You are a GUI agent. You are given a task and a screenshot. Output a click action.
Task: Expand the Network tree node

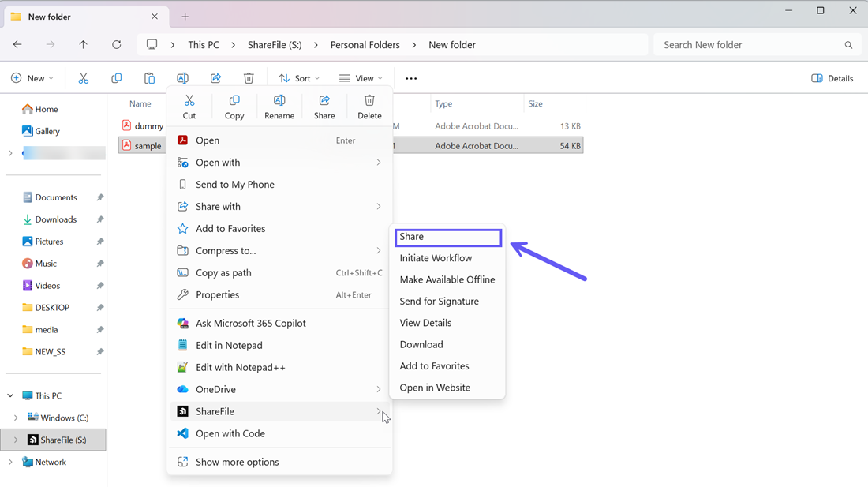pos(10,462)
